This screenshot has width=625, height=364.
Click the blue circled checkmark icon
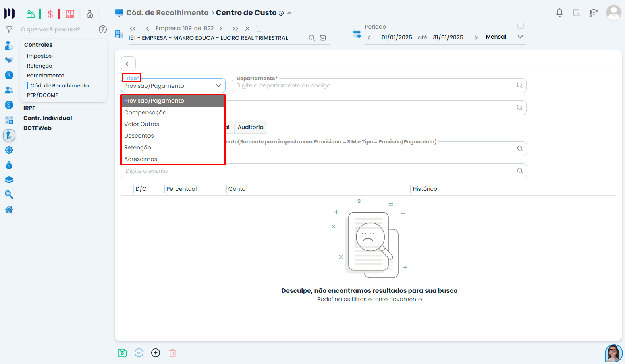[x=139, y=353]
